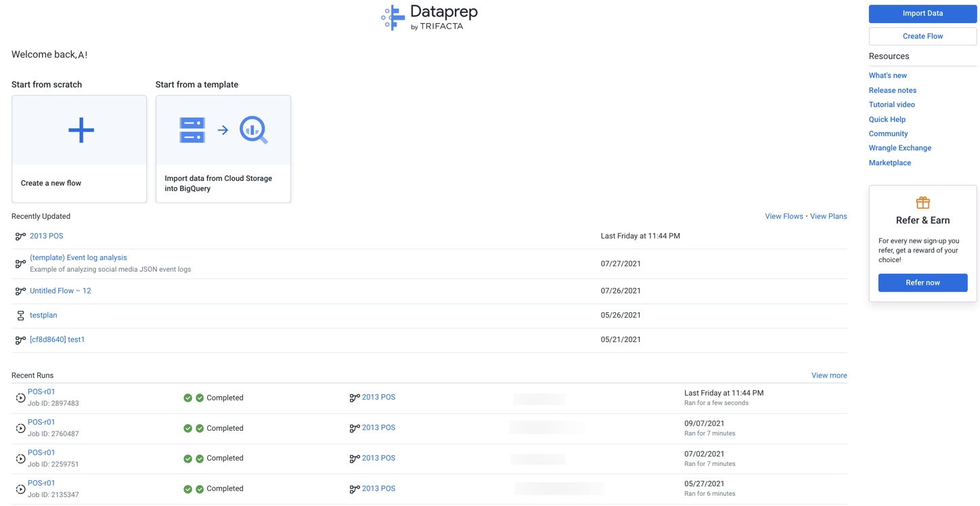Click flow icon beside 2013 POS in Recently Updated
The image size is (980, 506).
pos(20,236)
